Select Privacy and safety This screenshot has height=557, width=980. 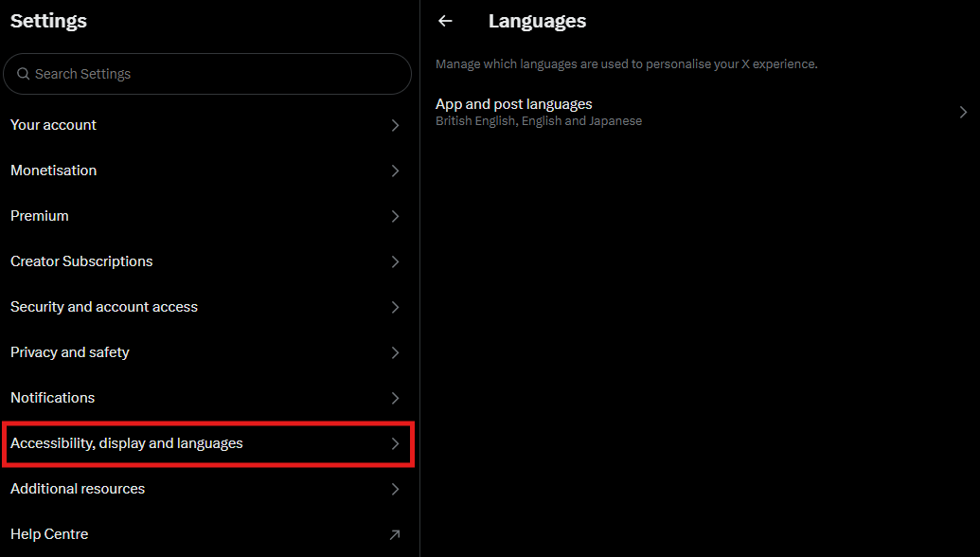[x=207, y=352]
